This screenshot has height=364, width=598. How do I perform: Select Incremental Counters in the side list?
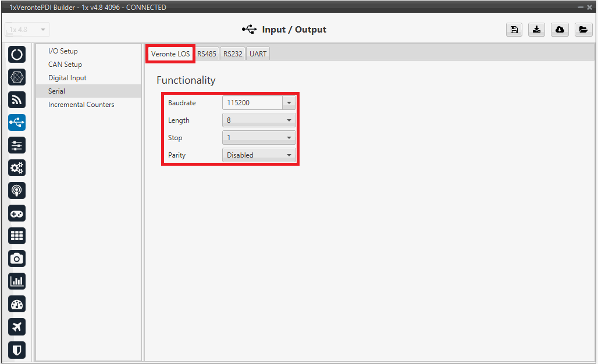click(x=88, y=105)
